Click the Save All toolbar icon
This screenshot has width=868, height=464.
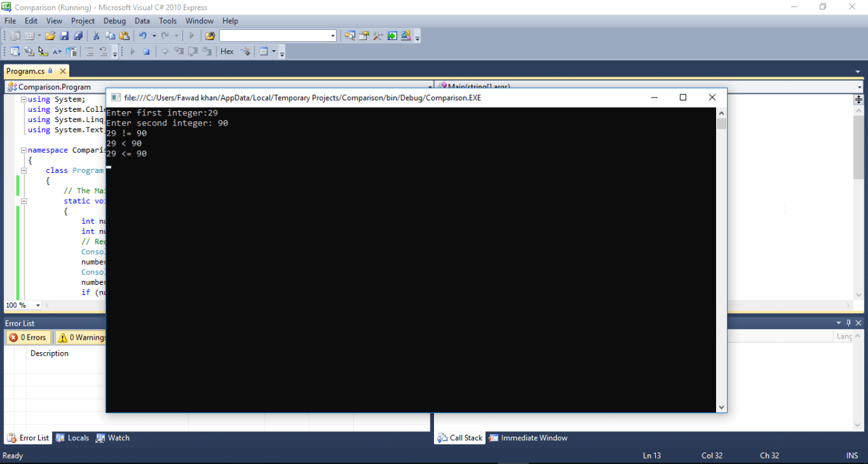coord(77,35)
